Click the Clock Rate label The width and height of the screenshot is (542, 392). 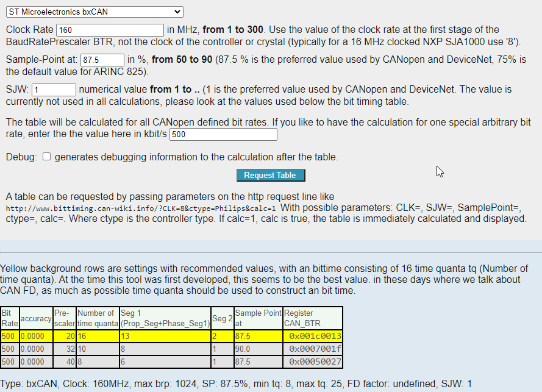(x=30, y=30)
